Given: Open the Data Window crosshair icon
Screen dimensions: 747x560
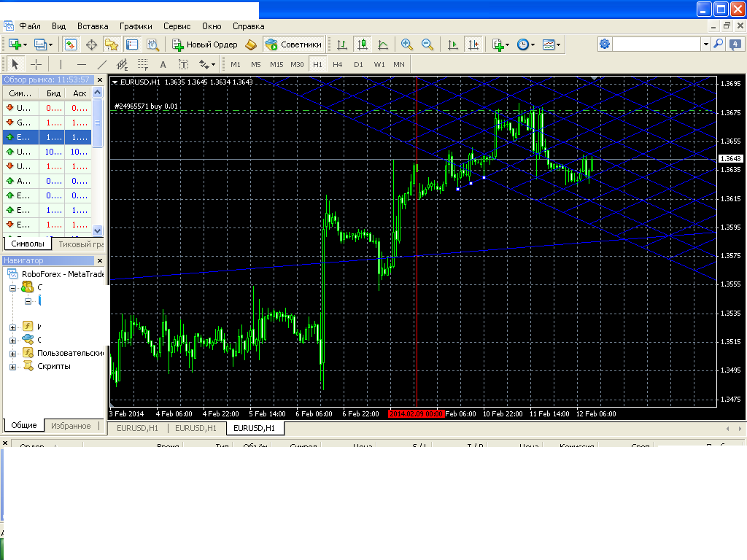Looking at the screenshot, I should (92, 44).
